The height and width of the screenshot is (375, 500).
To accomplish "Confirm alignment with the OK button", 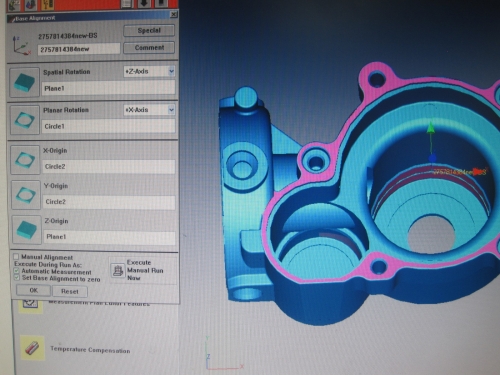I will [x=33, y=290].
